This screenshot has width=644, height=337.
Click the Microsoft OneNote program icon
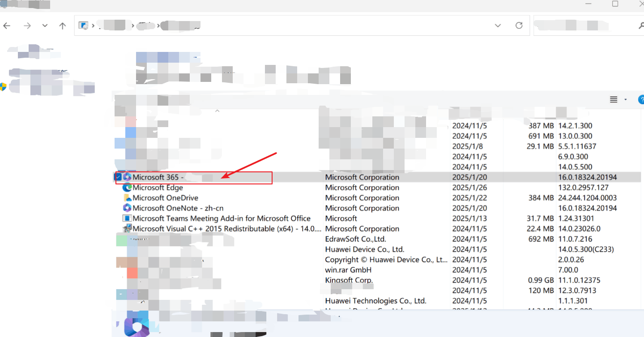click(x=127, y=208)
